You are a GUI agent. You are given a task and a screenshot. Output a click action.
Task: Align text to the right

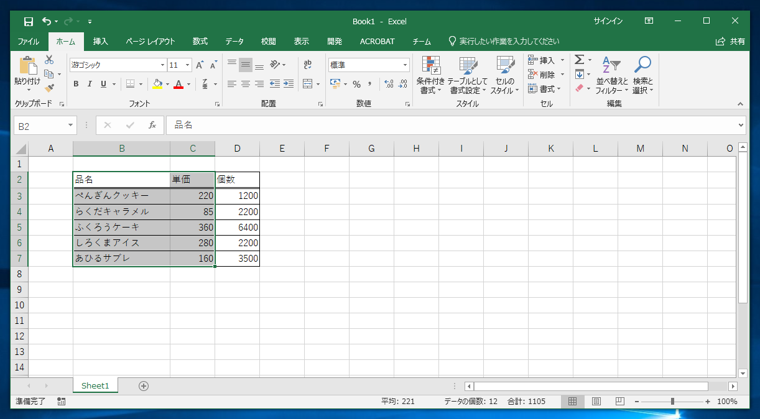click(x=259, y=84)
